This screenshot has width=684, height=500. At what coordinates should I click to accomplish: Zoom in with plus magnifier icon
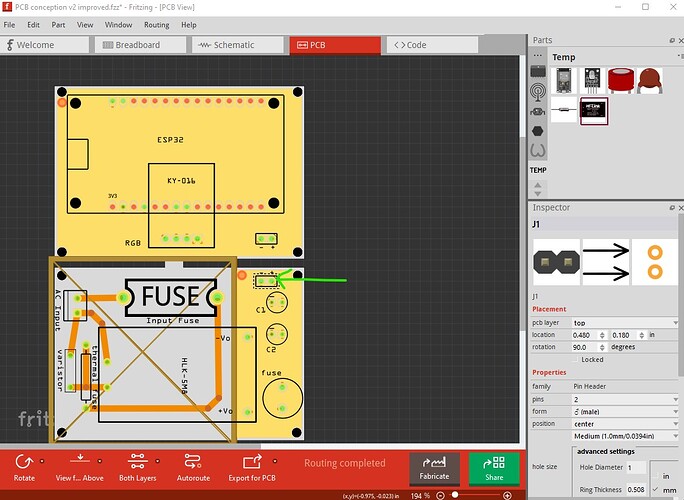[x=507, y=496]
